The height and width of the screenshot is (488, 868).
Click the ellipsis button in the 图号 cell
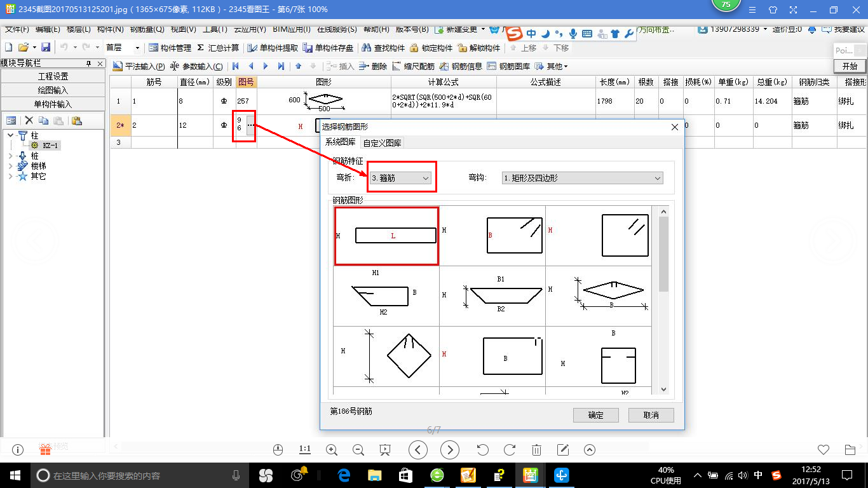[x=251, y=125]
